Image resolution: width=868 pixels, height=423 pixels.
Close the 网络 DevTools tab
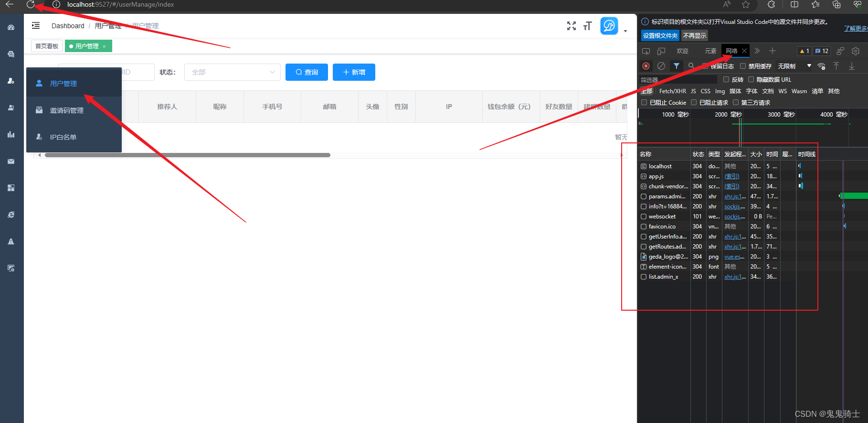coord(744,51)
